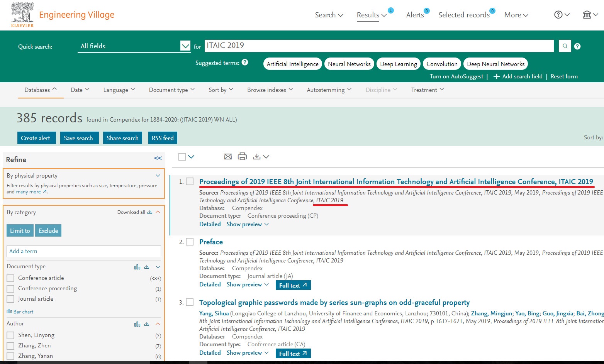Click the plus Add search field link
This screenshot has width=604, height=364.
tap(518, 76)
